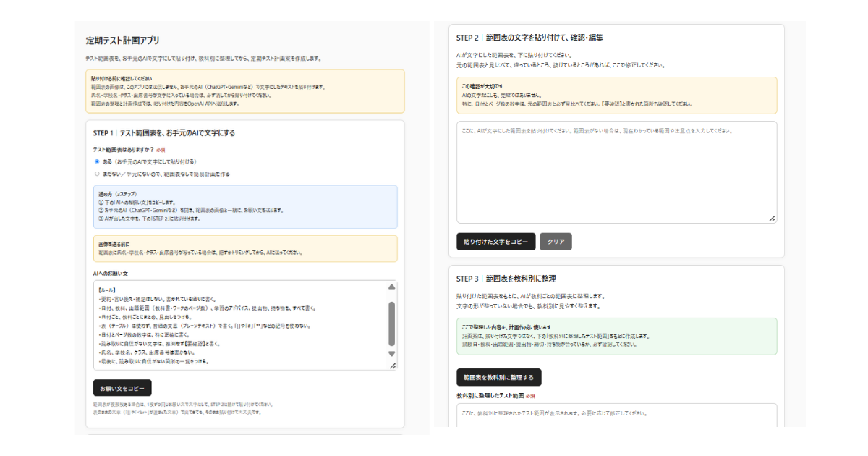Click the '教科別に整理したテスト範囲' field label

(x=490, y=396)
